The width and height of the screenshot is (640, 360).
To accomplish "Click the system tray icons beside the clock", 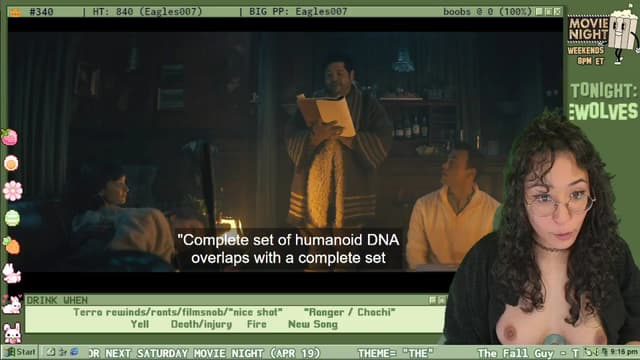I will tap(596, 352).
